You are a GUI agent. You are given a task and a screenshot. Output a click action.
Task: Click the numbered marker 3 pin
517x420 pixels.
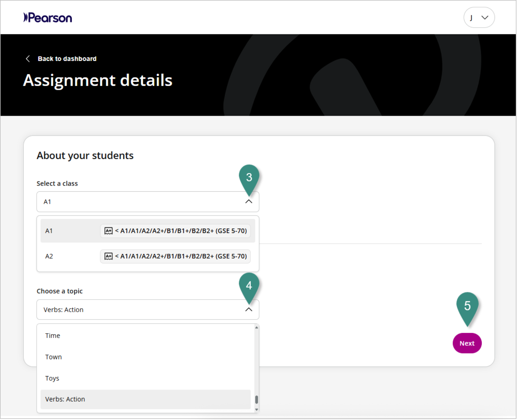pyautogui.click(x=249, y=178)
